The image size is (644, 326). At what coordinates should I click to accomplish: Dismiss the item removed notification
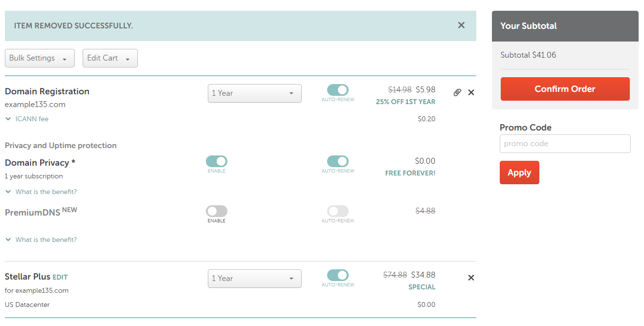point(461,25)
